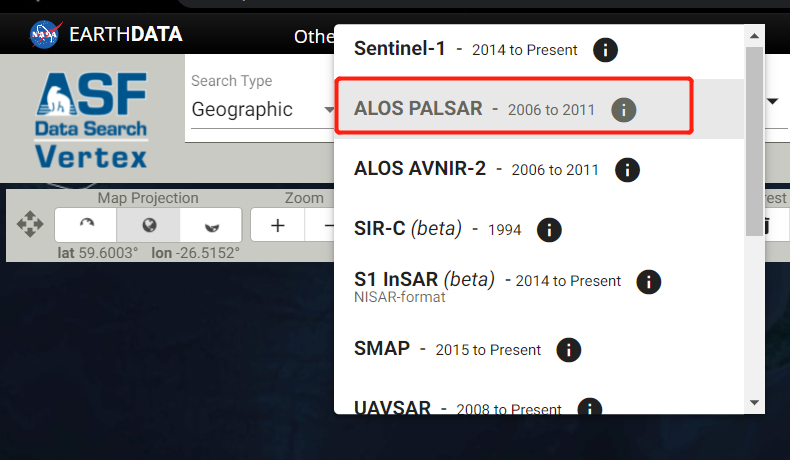Click info icon next to ALOS AVNIR-2

tap(627, 169)
